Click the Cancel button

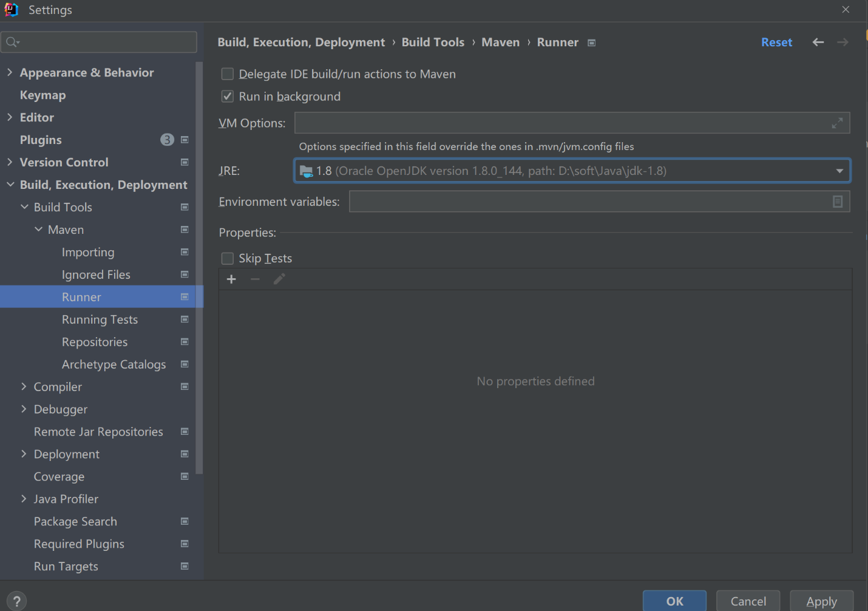click(748, 601)
